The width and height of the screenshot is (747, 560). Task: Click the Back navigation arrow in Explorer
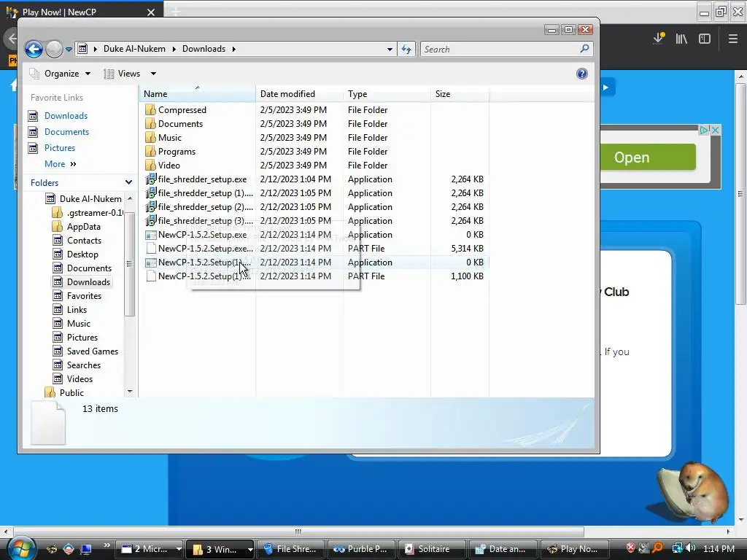(34, 49)
